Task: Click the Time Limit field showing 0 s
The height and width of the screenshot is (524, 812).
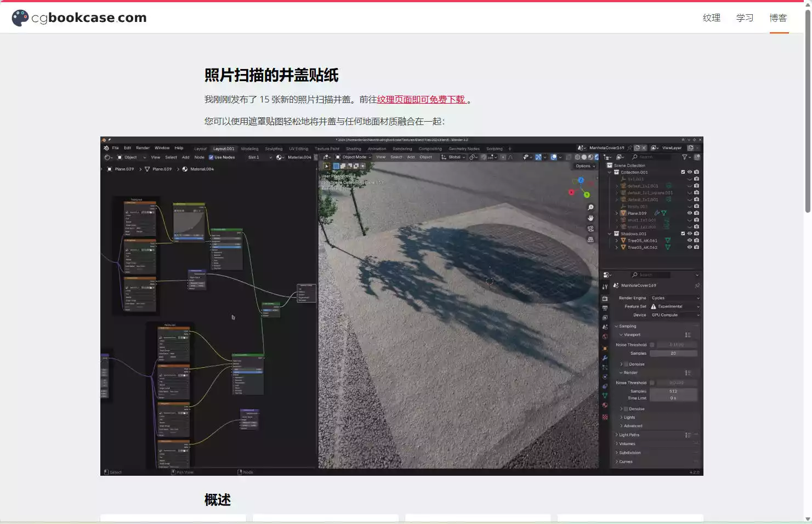Action: (x=673, y=398)
